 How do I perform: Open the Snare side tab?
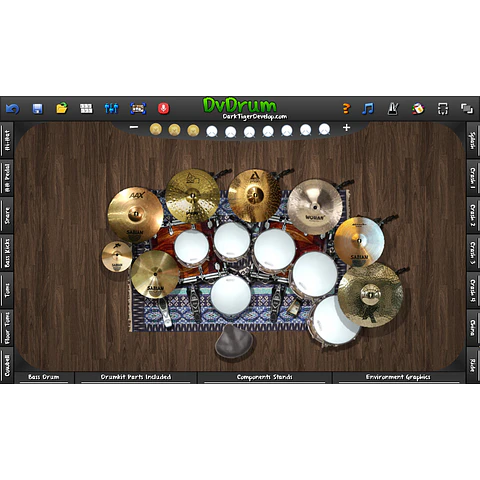pos(7,215)
